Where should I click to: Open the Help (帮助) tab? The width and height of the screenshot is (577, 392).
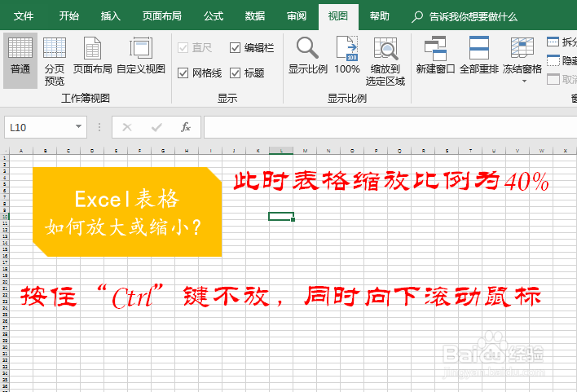point(380,16)
